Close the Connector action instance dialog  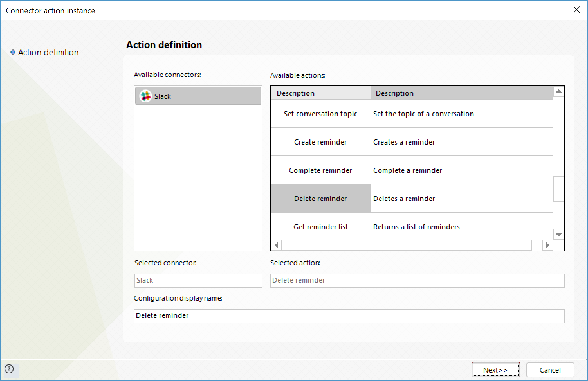point(576,10)
